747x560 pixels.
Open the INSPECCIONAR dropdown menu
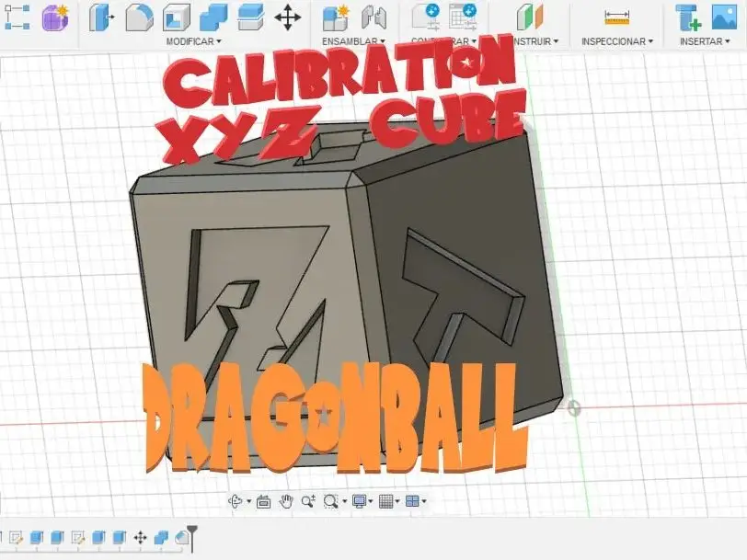(617, 41)
